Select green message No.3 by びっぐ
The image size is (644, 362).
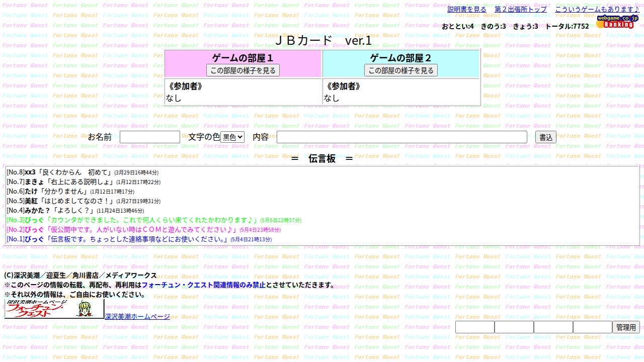pyautogui.click(x=154, y=220)
